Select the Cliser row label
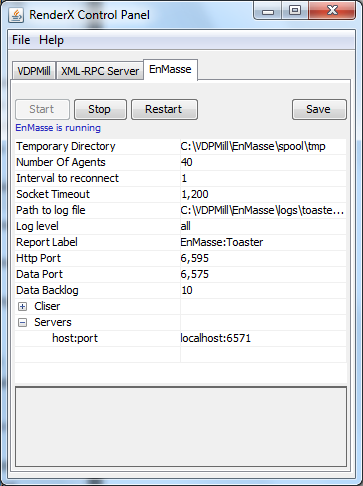The width and height of the screenshot is (363, 486). tap(47, 306)
